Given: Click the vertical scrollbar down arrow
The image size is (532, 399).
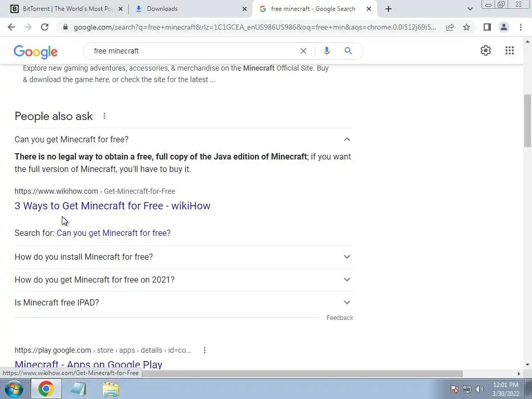Looking at the screenshot, I should pos(527,365).
